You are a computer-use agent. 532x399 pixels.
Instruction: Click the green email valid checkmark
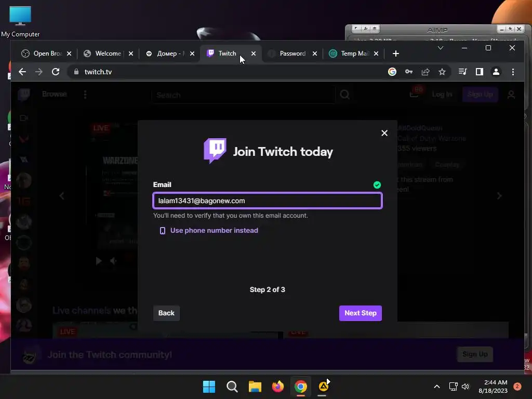(377, 185)
